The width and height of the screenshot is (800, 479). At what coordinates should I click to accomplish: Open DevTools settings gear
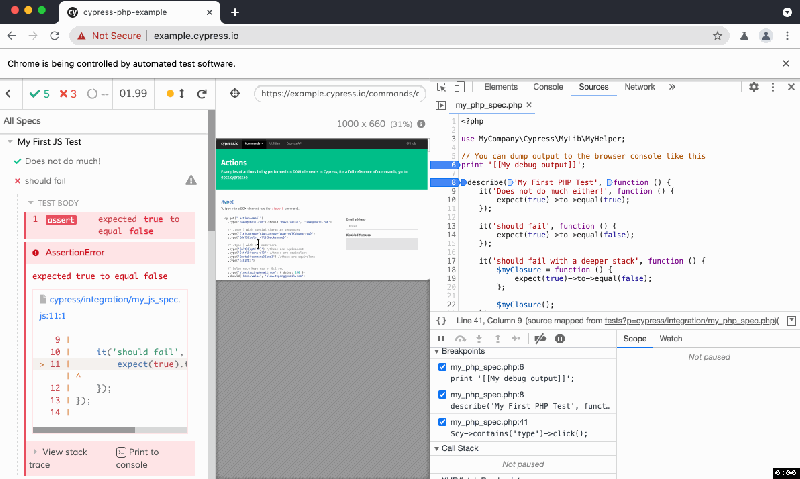(x=754, y=87)
